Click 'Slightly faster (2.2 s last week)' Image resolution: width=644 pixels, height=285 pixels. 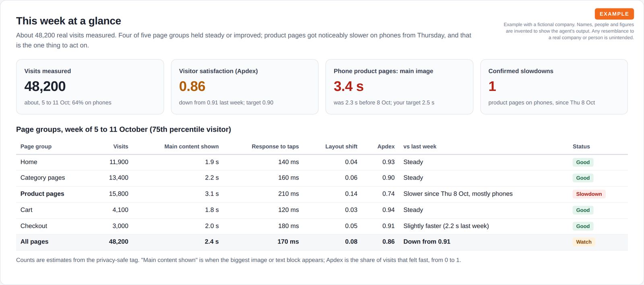446,226
